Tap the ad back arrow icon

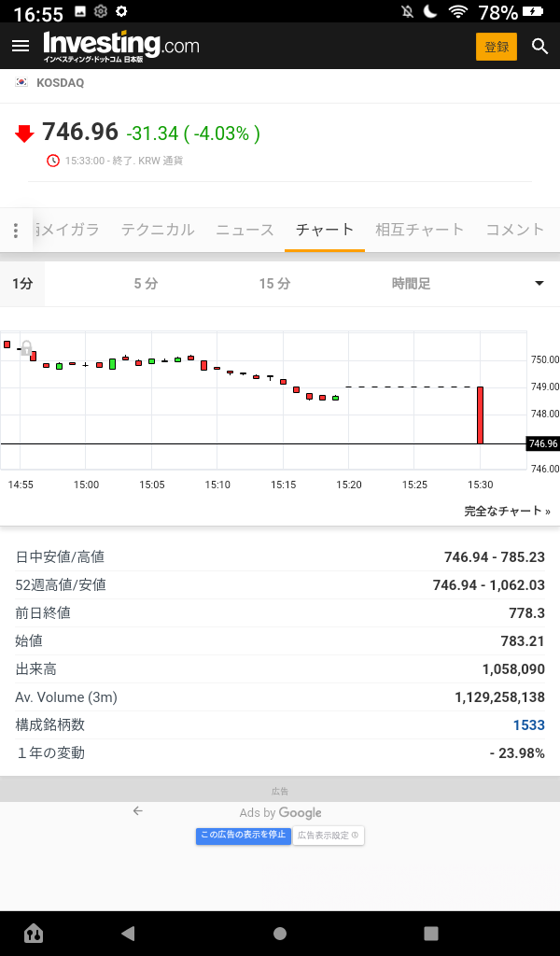138,811
